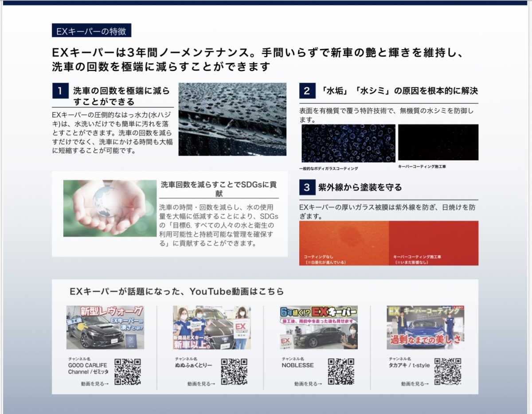Open the 新型レヴォーグ video thumbnail
Image resolution: width=532 pixels, height=414 pixels.
[x=105, y=328]
